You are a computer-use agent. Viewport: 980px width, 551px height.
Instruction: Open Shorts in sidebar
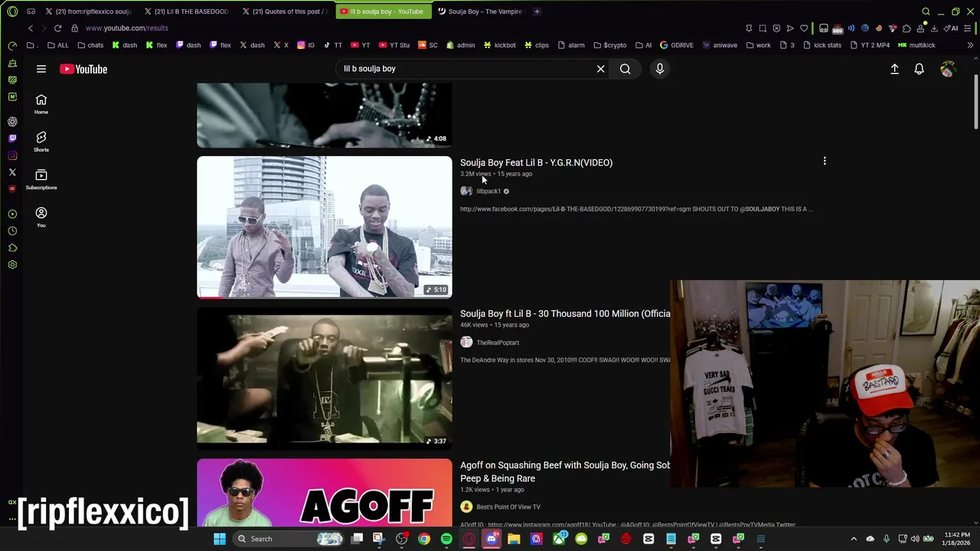click(x=41, y=142)
